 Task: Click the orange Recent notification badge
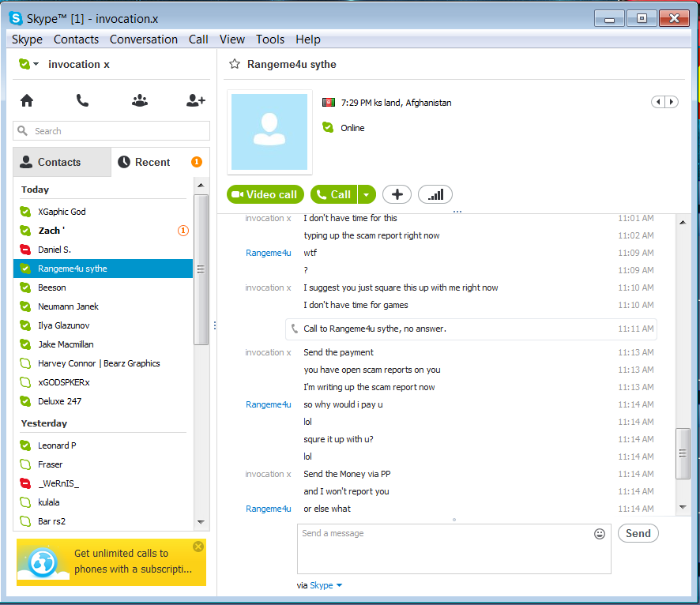197,162
